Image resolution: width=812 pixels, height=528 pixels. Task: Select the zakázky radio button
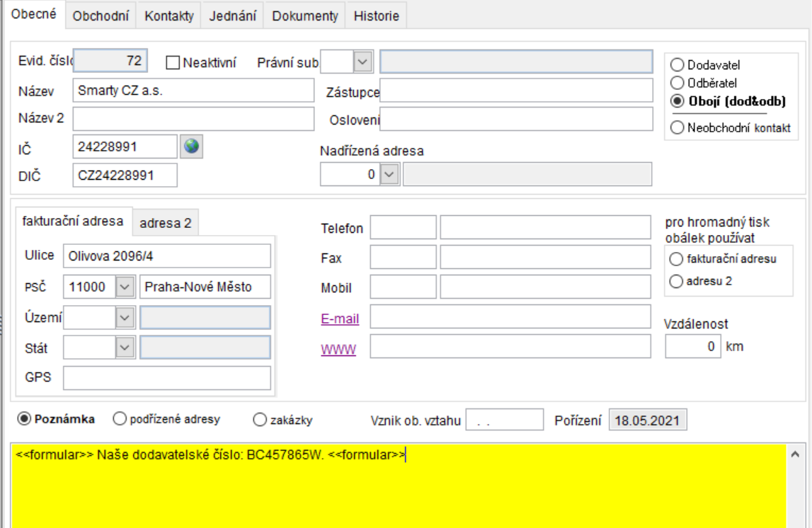[x=259, y=420]
